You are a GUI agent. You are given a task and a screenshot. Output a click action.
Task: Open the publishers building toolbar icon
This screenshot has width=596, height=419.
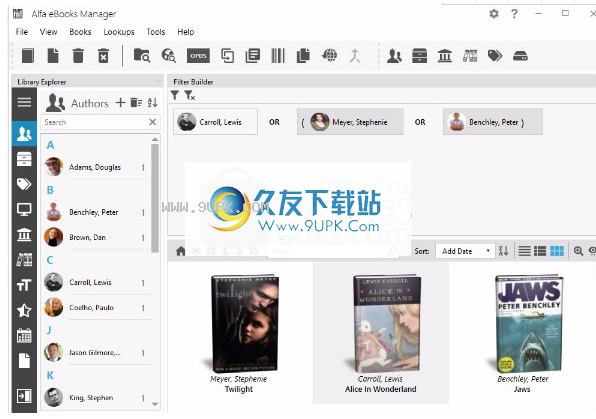pyautogui.click(x=445, y=56)
